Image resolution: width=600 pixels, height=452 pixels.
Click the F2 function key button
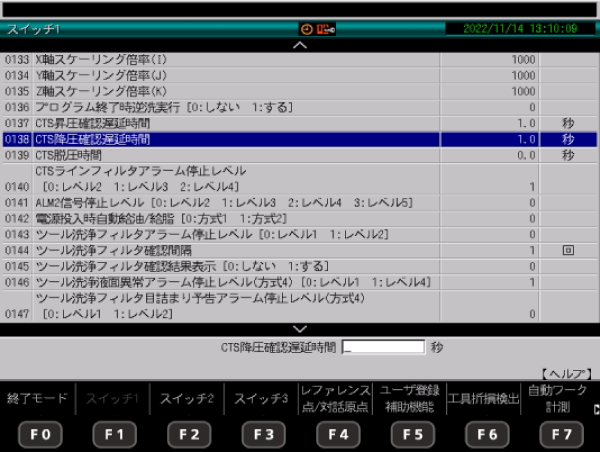click(x=189, y=434)
